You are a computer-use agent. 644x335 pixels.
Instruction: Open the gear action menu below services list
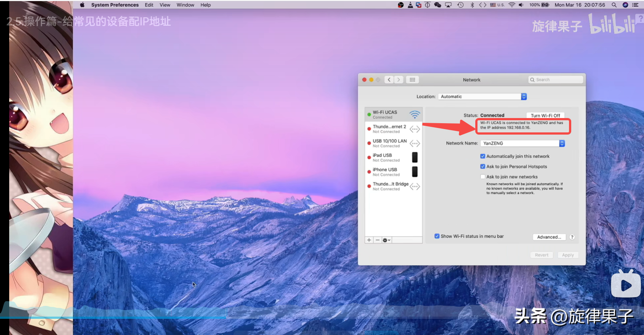(386, 240)
